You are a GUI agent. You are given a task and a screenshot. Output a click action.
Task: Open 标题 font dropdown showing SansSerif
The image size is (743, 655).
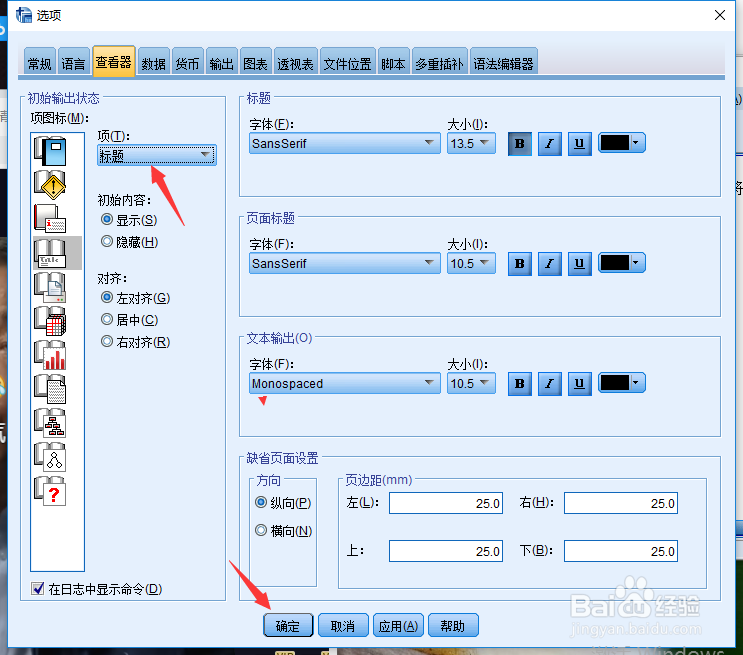click(x=344, y=143)
